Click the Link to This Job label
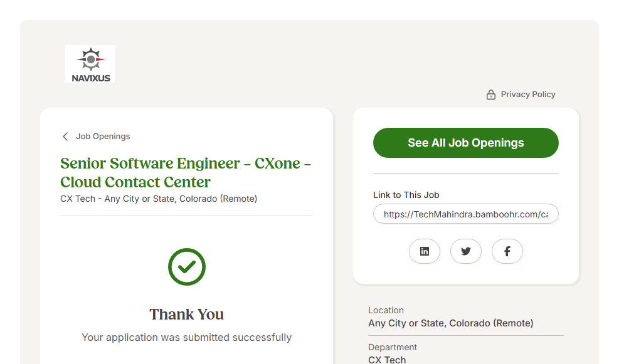 pyautogui.click(x=406, y=195)
